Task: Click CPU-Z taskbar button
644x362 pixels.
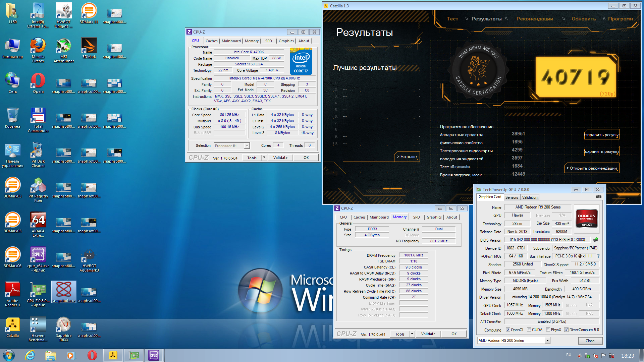Action: pos(154,355)
